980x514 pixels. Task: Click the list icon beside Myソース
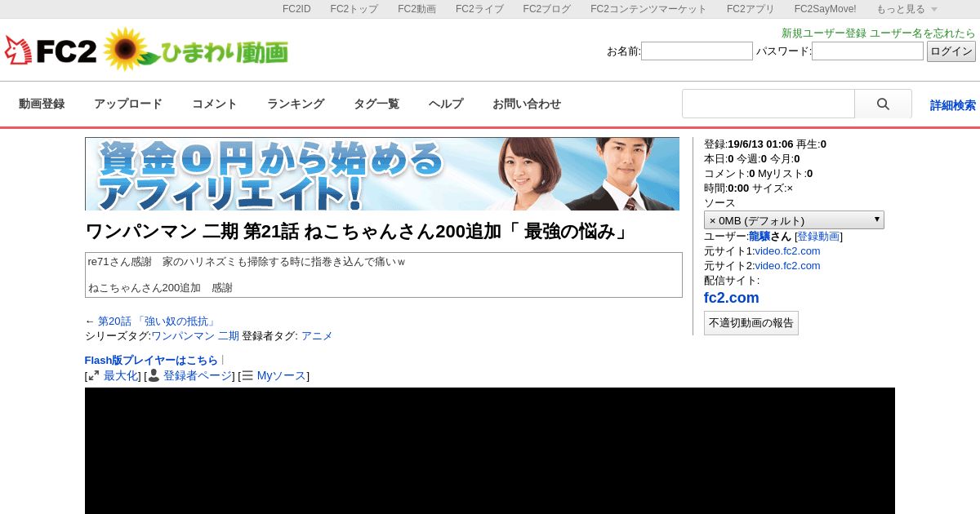point(247,376)
